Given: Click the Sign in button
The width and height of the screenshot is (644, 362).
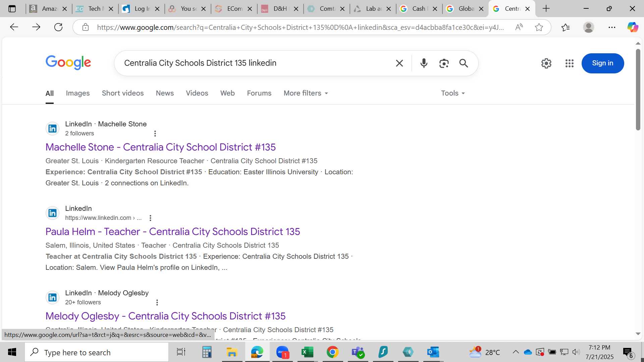Looking at the screenshot, I should pyautogui.click(x=602, y=63).
